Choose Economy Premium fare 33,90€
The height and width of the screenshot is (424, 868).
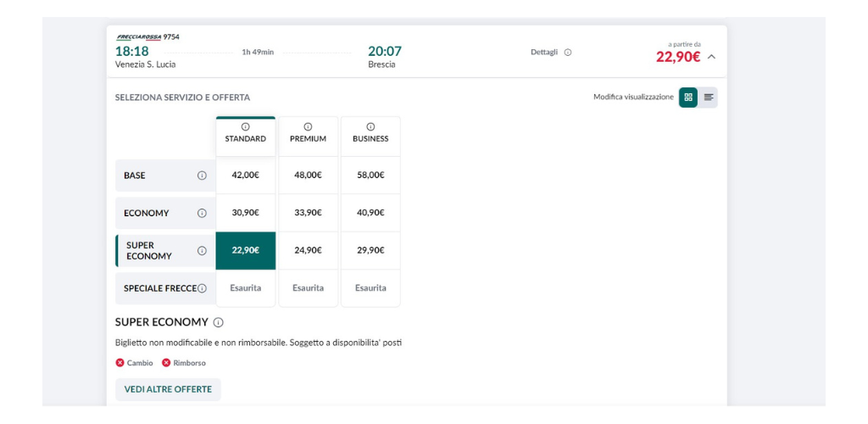coord(308,213)
